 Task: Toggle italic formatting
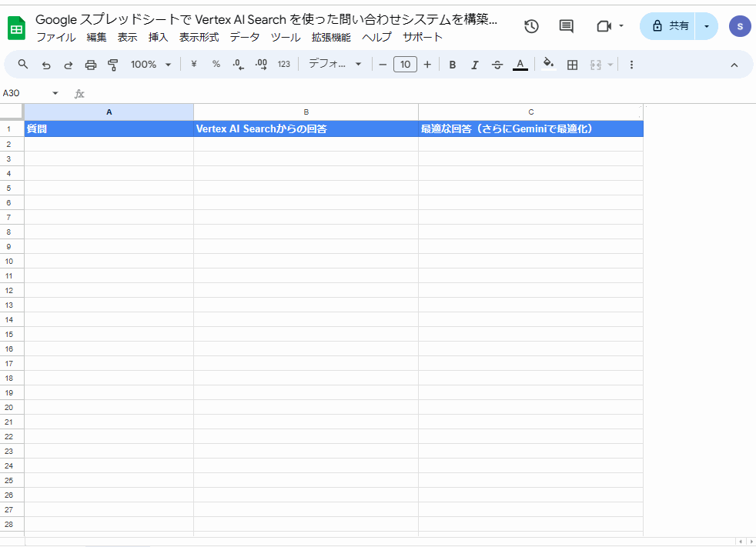[474, 65]
